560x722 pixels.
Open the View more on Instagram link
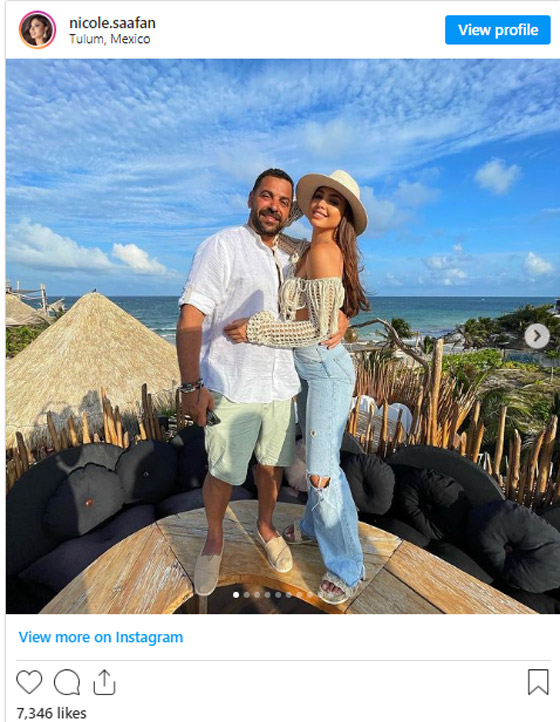click(x=100, y=637)
